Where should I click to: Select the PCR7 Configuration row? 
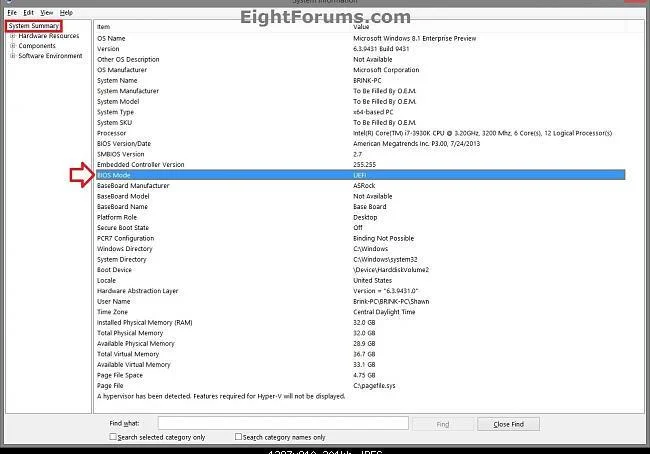pyautogui.click(x=360, y=238)
